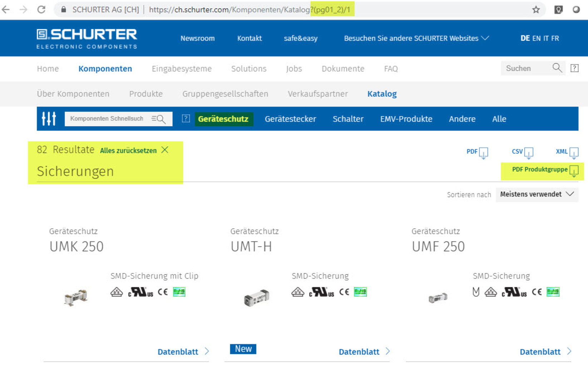
Task: Reset all filters with the X icon
Action: [165, 150]
